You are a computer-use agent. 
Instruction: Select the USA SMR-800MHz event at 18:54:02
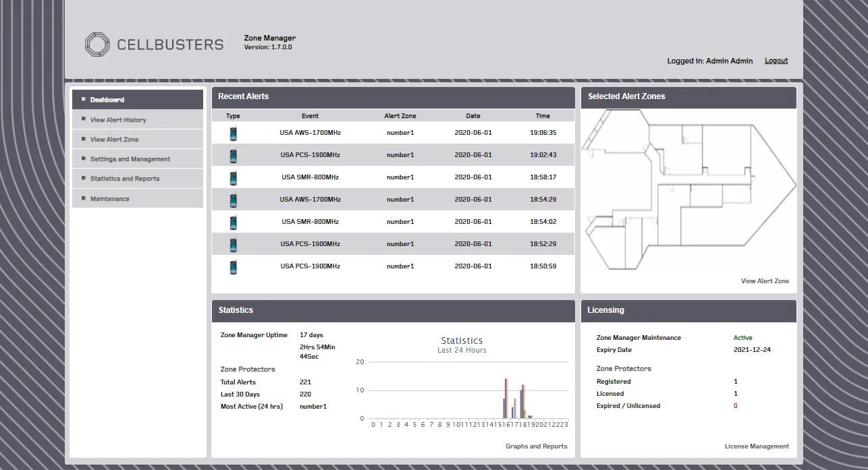click(310, 222)
